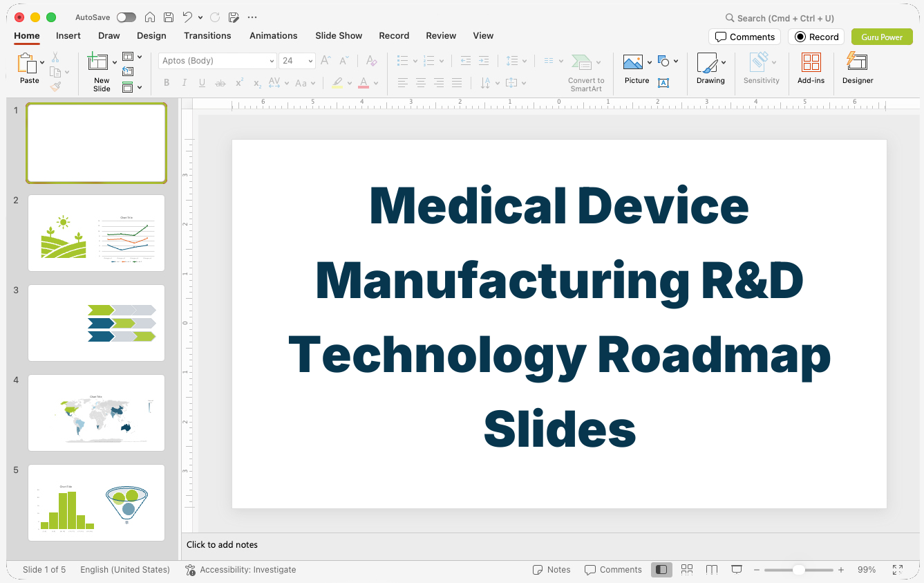
Task: Open the Drawing tools
Action: [x=710, y=69]
